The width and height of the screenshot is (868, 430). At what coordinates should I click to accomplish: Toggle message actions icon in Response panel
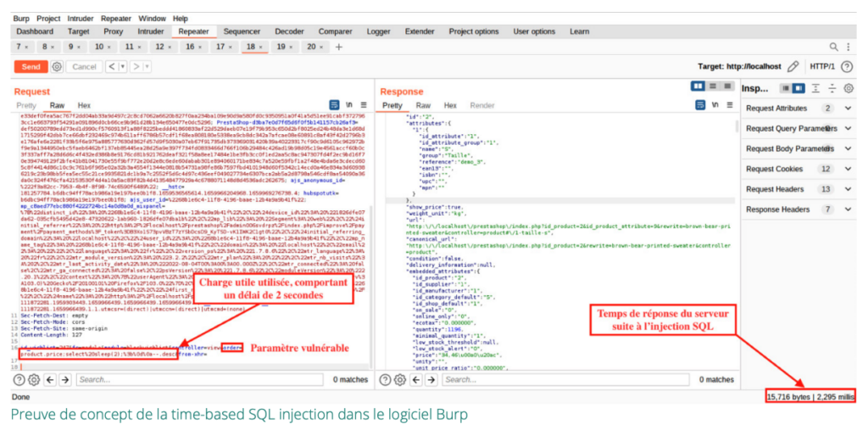701,104
